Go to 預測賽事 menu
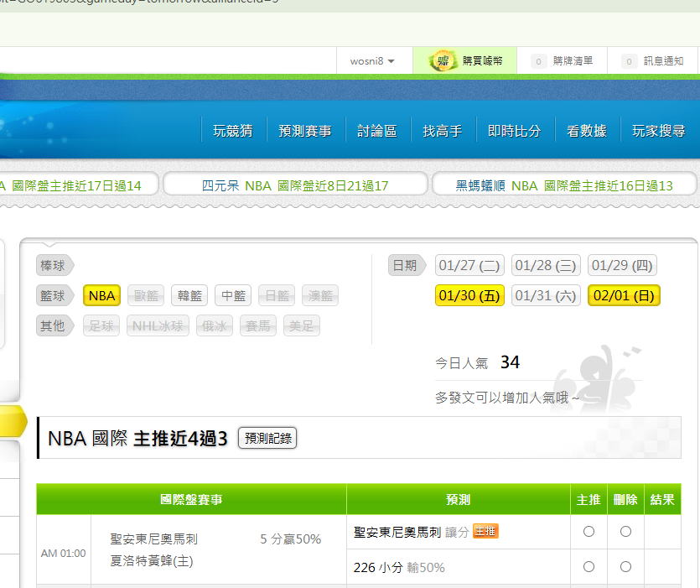 click(x=305, y=131)
